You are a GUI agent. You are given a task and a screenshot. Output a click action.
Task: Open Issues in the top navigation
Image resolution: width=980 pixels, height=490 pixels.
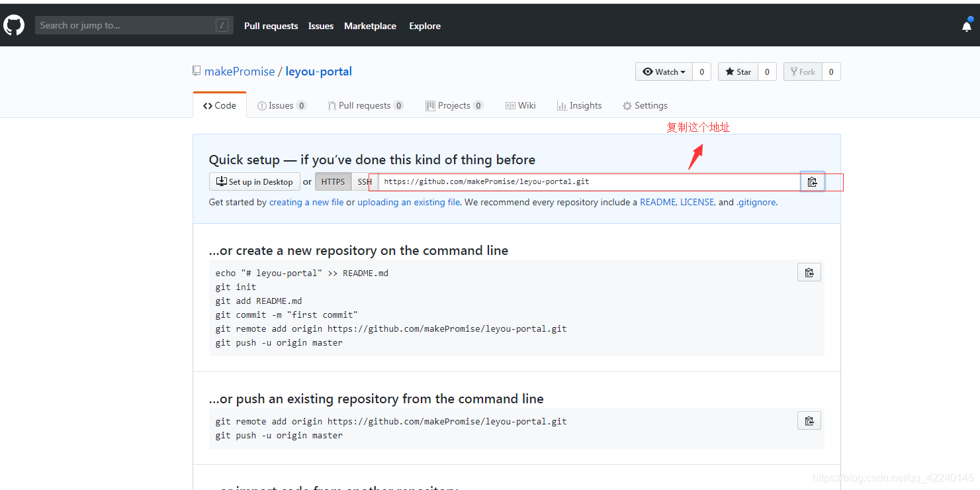(x=321, y=26)
